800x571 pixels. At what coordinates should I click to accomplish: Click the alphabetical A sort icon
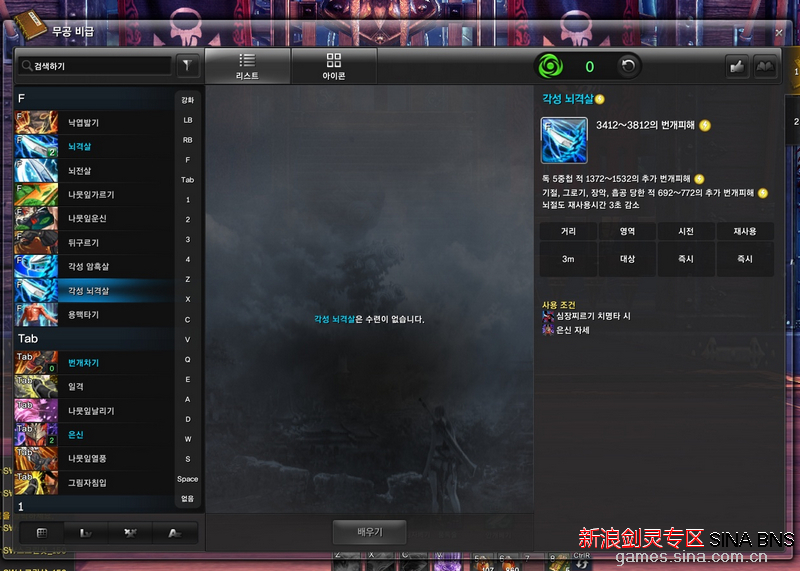click(x=174, y=533)
